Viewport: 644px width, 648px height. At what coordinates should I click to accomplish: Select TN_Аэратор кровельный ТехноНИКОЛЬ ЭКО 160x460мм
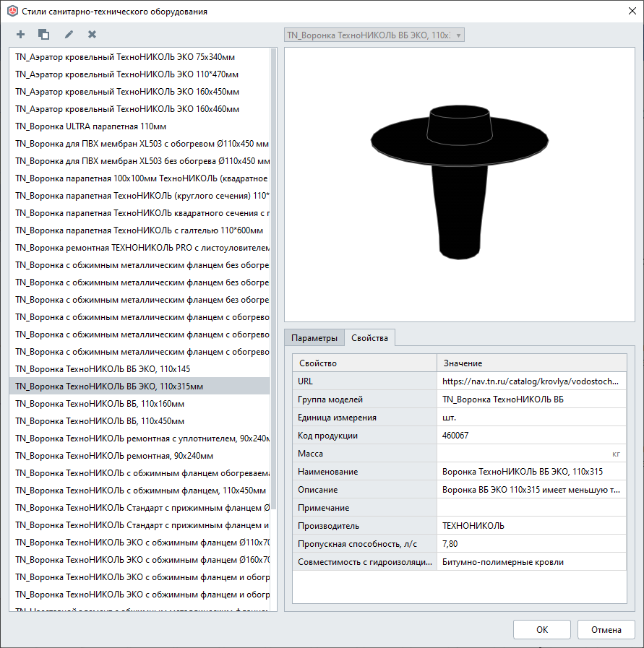coord(139,109)
